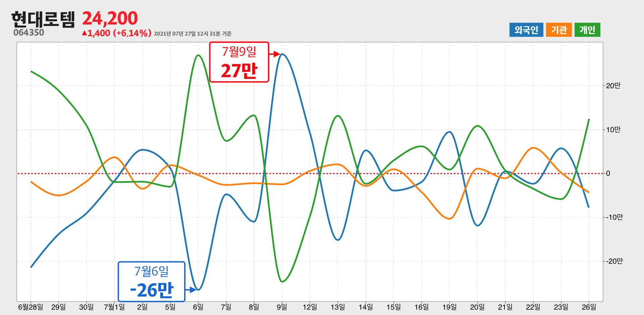Click the 16일 x-axis label
The width and height of the screenshot is (644, 315).
pos(421,307)
